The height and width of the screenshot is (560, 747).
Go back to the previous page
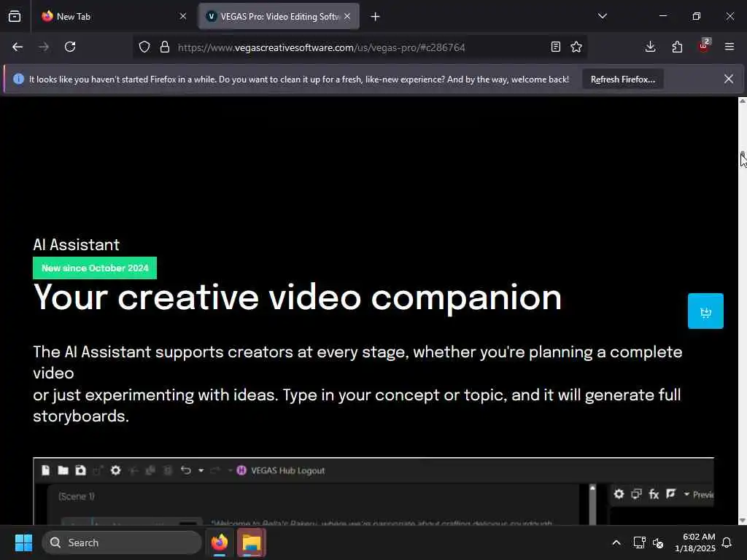[18, 47]
